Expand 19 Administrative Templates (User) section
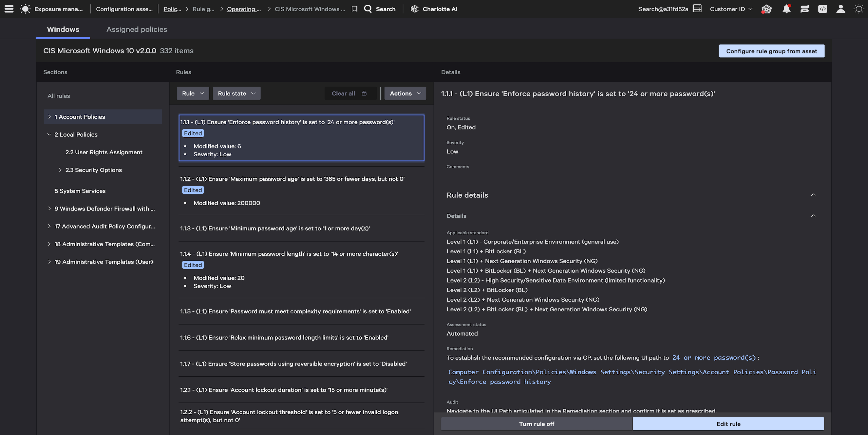The height and width of the screenshot is (435, 868). pyautogui.click(x=49, y=262)
